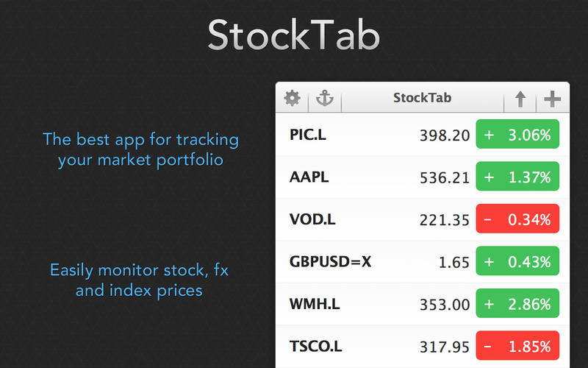Click the PIC.L price 398.20
The image size is (588, 368).
444,135
